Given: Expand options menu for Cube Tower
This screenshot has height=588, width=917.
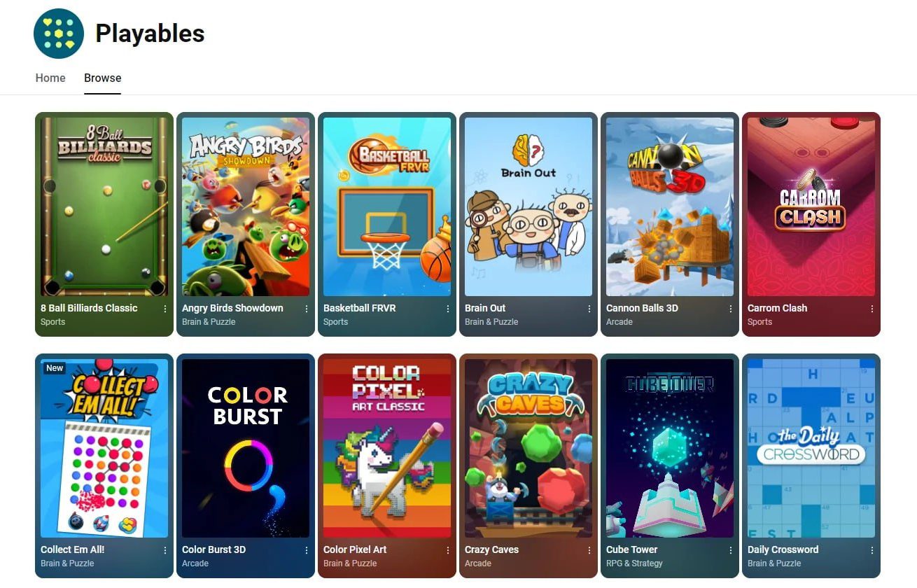Looking at the screenshot, I should pos(731,550).
